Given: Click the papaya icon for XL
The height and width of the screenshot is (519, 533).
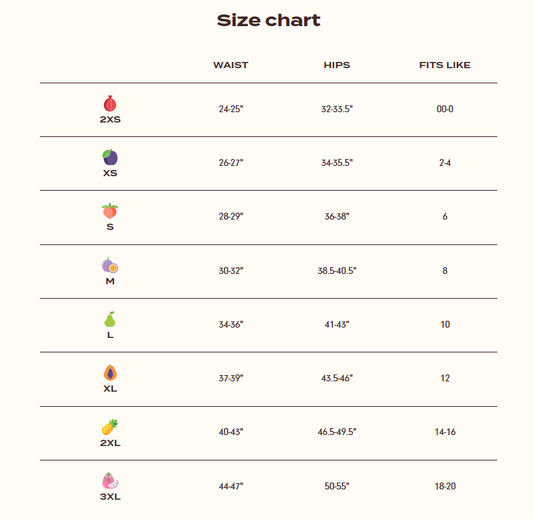Looking at the screenshot, I should point(110,373).
